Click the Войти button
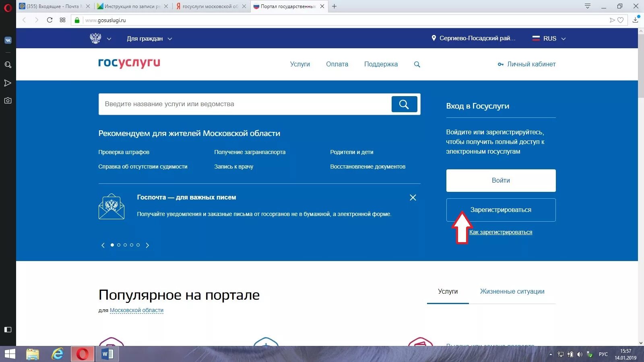Screen dimensions: 644x362 pyautogui.click(x=501, y=181)
